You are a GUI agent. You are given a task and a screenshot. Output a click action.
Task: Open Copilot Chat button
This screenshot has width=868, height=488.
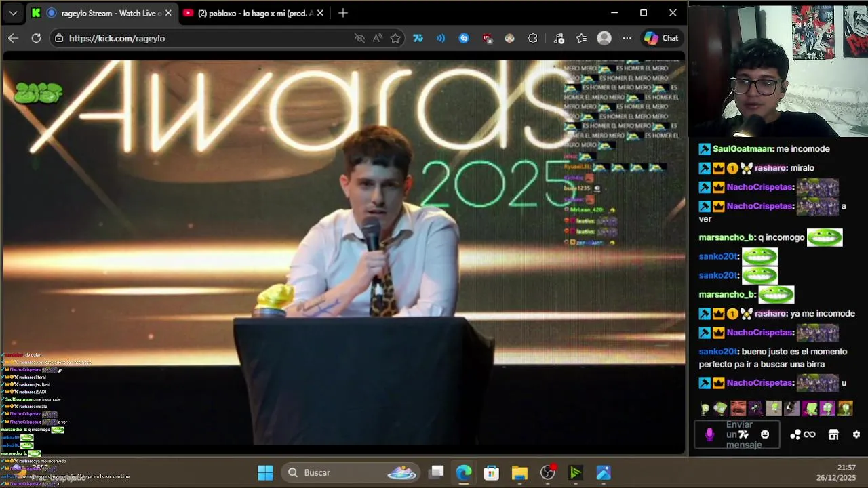661,39
